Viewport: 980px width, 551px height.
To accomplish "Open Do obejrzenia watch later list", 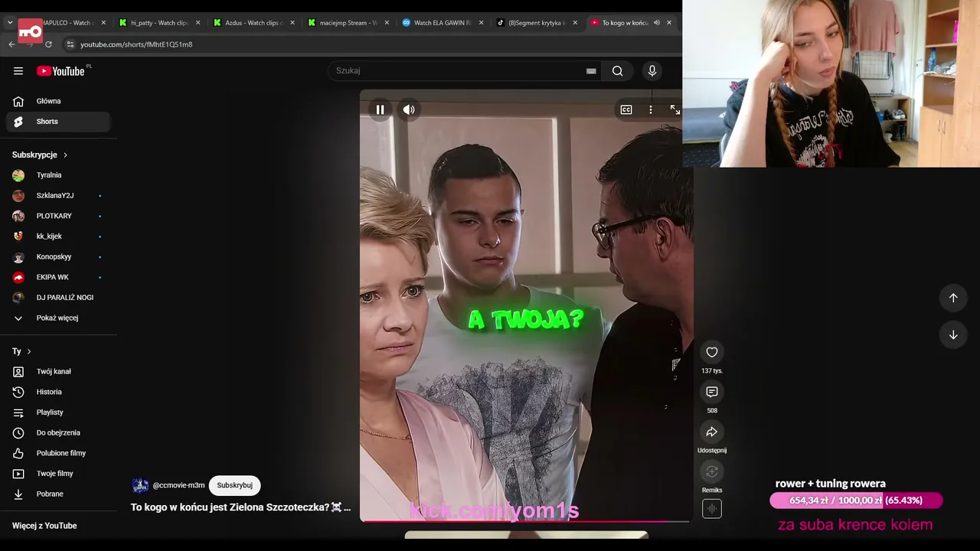I will [58, 433].
